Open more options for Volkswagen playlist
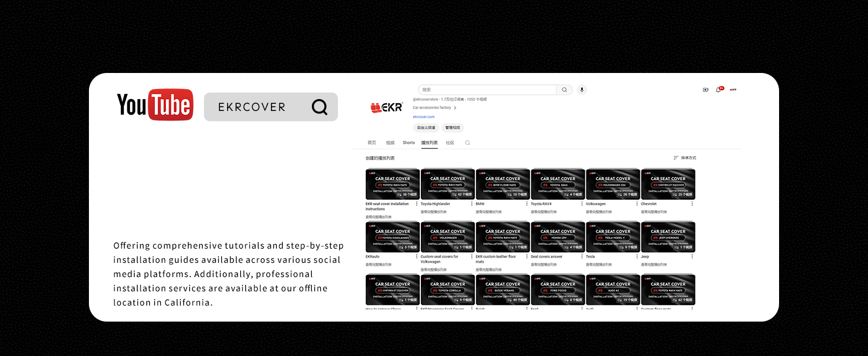This screenshot has height=356, width=868. point(637,204)
